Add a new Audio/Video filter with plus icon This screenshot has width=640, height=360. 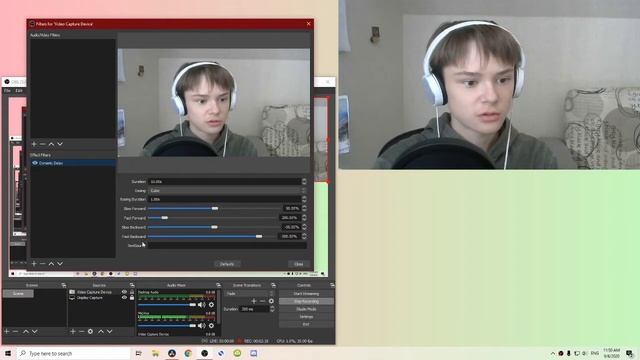34,144
